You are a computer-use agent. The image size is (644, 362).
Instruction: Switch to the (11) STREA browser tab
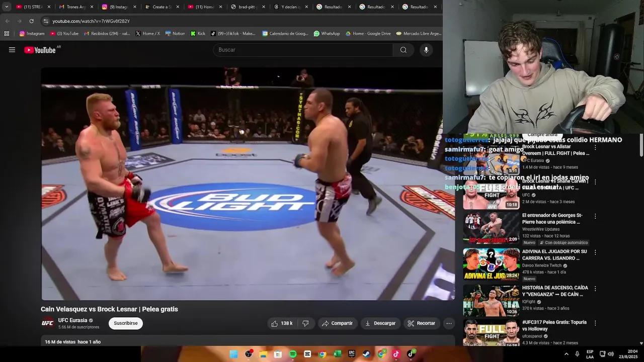34,7
